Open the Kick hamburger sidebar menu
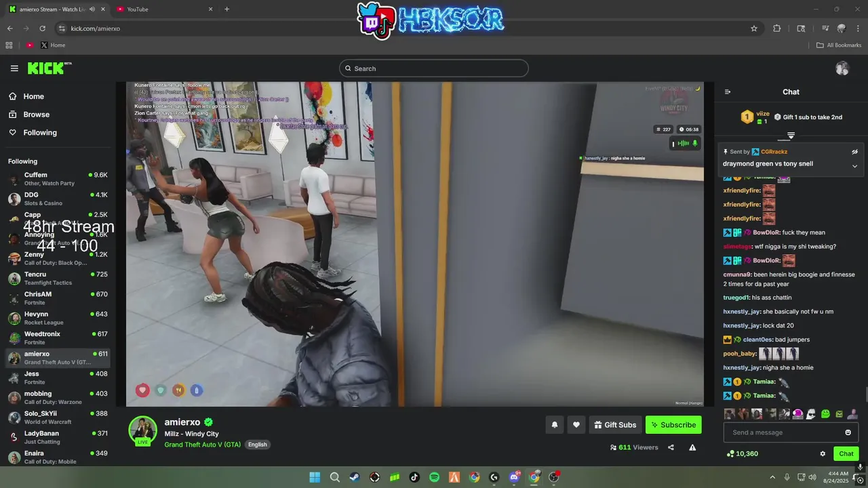The image size is (868, 488). click(14, 68)
